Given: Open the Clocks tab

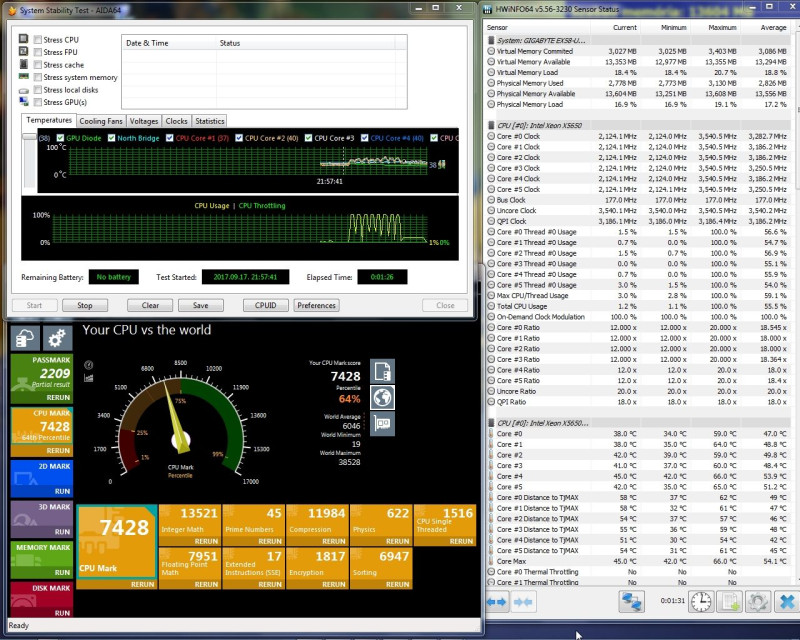Looking at the screenshot, I should click(177, 121).
